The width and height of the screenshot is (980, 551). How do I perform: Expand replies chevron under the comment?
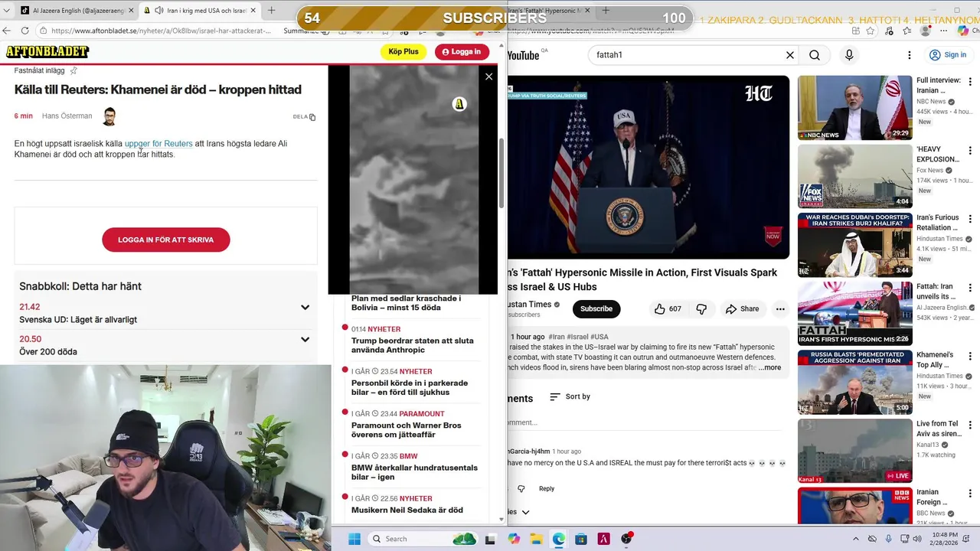coord(525,512)
